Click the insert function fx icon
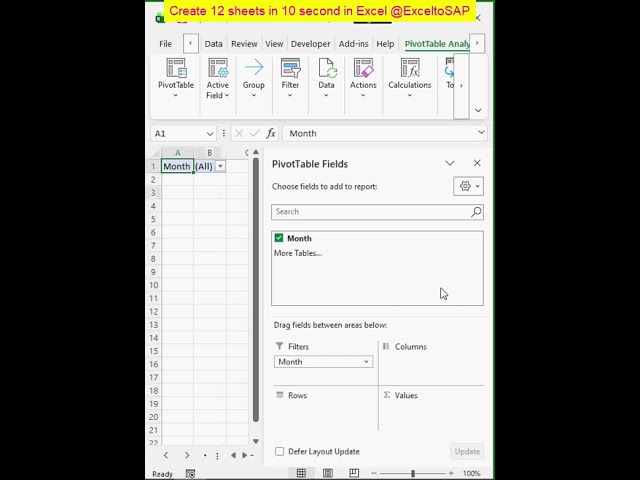Viewport: 640px width, 480px height. [x=271, y=133]
